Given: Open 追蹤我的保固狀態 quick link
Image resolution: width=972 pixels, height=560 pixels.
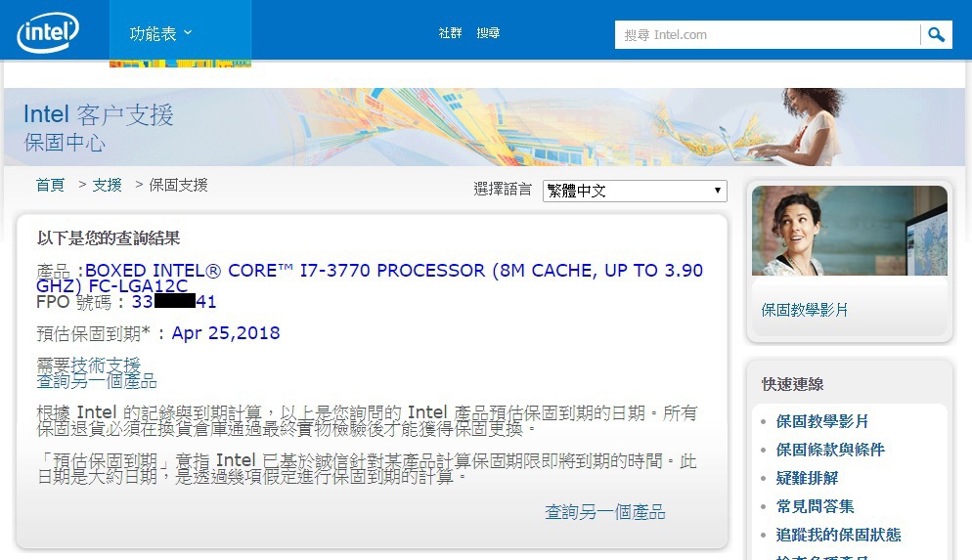Looking at the screenshot, I should pyautogui.click(x=838, y=535).
